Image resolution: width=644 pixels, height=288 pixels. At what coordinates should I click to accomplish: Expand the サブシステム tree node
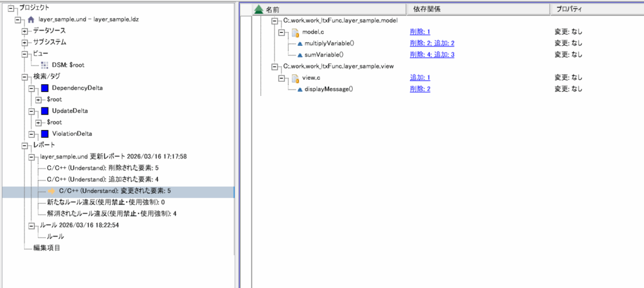click(25, 42)
